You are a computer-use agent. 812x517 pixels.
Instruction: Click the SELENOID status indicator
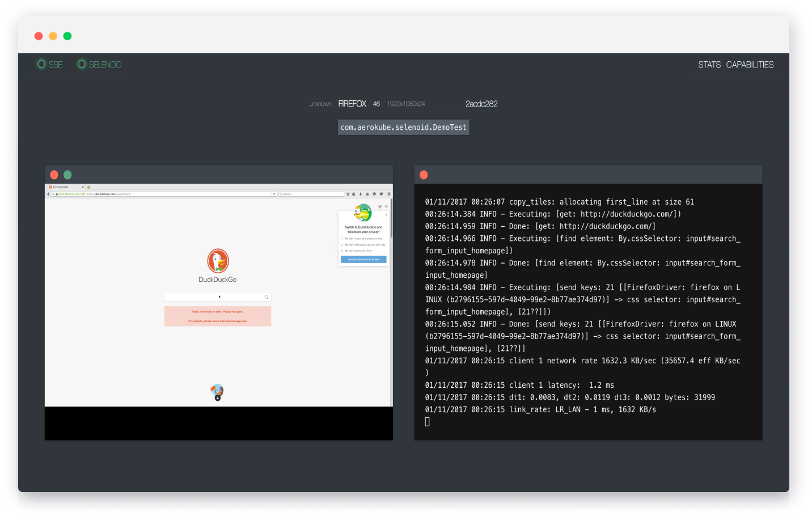(x=100, y=65)
